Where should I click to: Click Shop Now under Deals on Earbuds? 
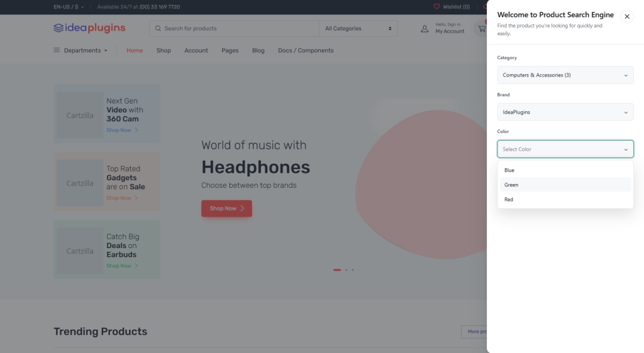pos(122,266)
